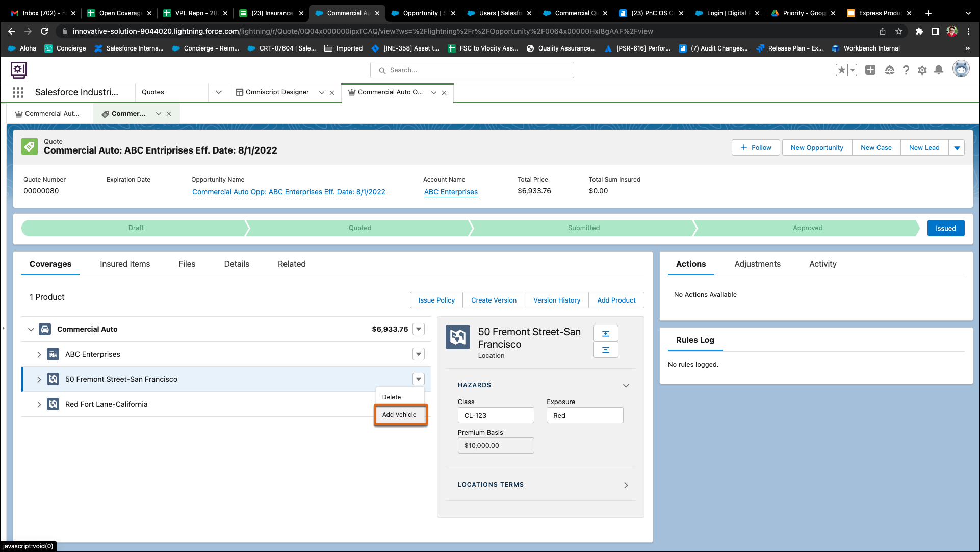Open the 50 Fremont Street row actions dropdown
980x552 pixels.
point(419,379)
